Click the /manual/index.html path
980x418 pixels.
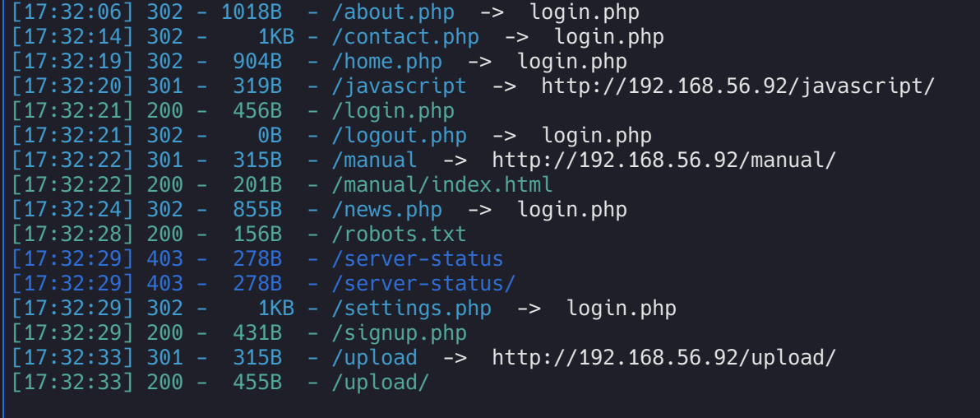click(x=442, y=185)
